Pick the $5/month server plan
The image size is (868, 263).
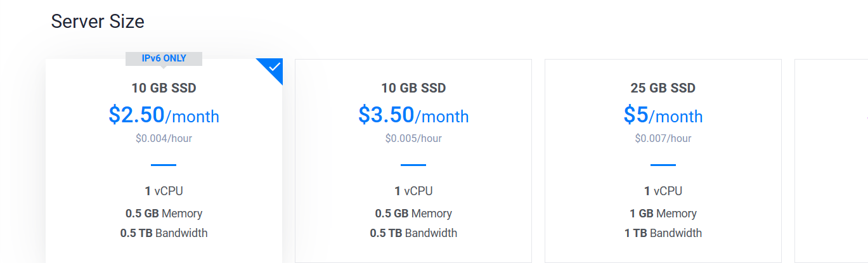point(663,116)
